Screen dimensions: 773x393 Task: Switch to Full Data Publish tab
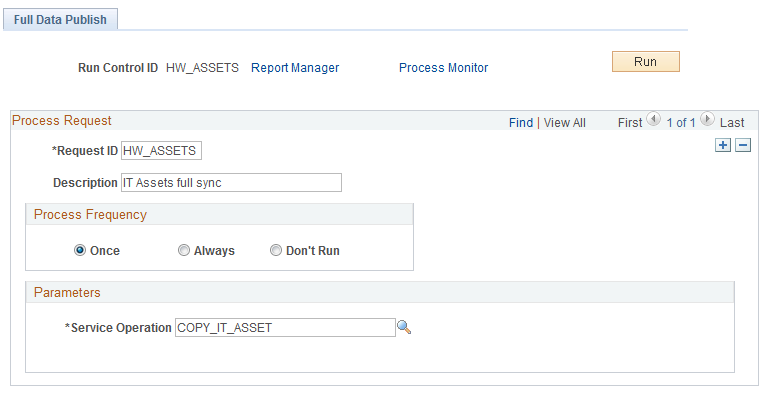coord(60,20)
